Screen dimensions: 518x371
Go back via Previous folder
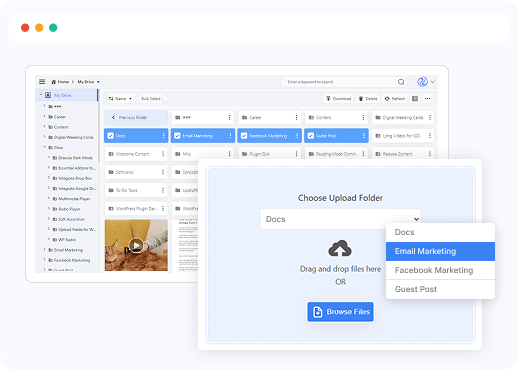pyautogui.click(x=136, y=117)
